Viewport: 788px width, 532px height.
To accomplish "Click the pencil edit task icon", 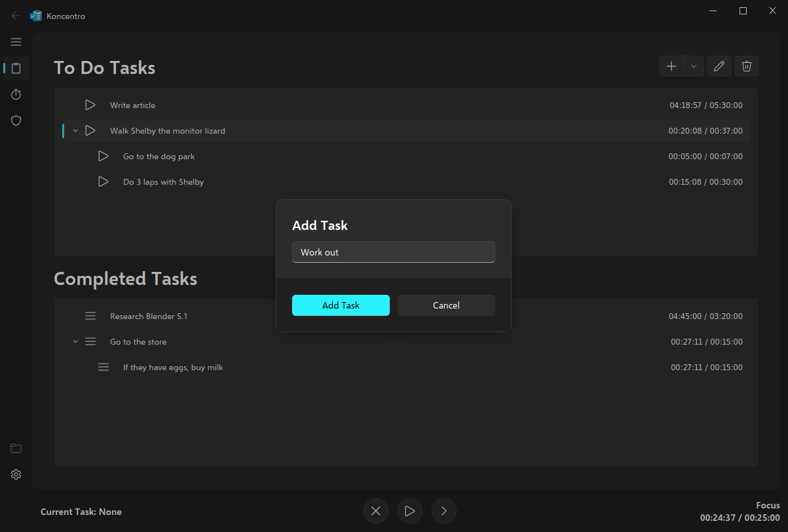I will point(719,66).
